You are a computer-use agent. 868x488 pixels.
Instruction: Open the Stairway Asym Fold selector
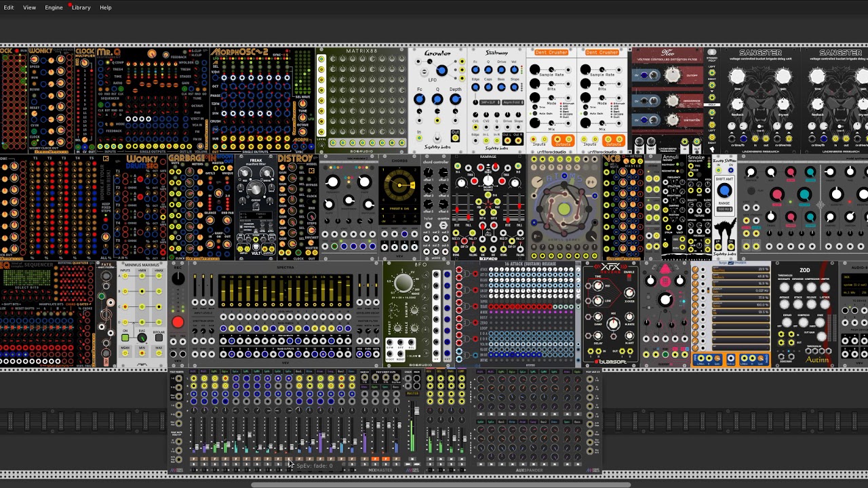click(x=511, y=102)
